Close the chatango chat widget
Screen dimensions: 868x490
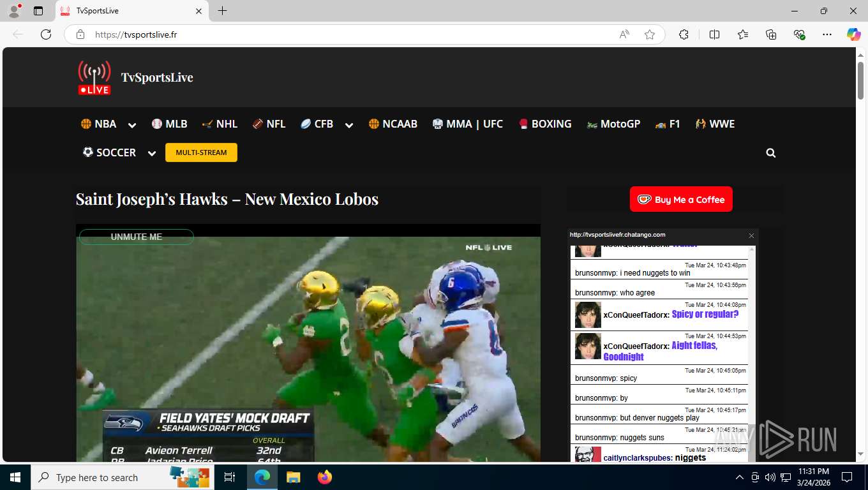[x=751, y=235]
